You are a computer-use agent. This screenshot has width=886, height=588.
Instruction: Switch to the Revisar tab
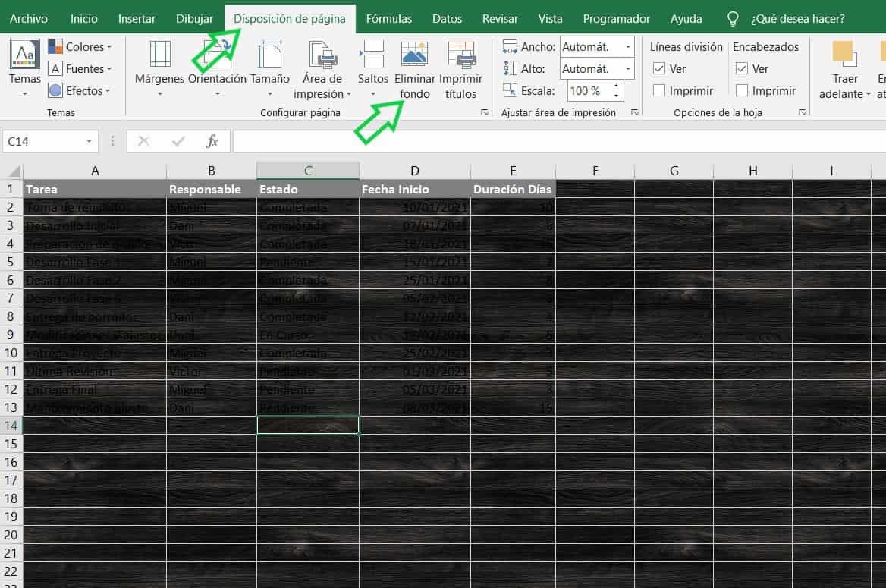point(499,19)
